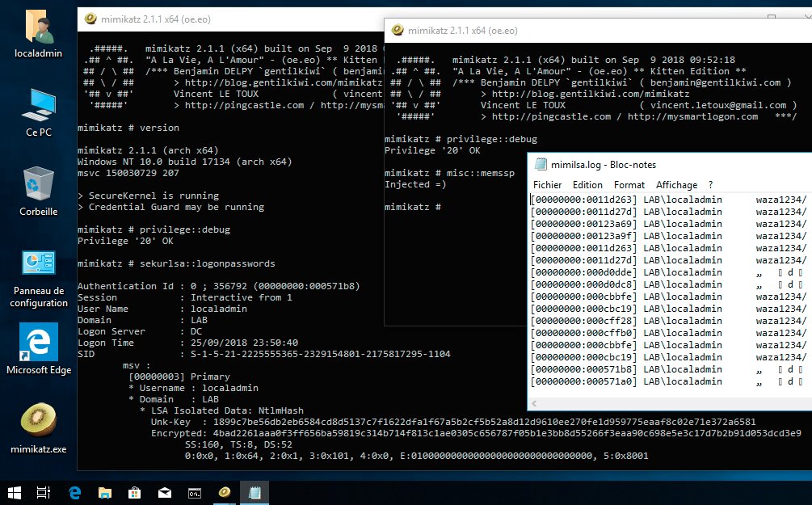
Task: Click the 'Credential Guard may be running' line
Action: click(x=171, y=207)
